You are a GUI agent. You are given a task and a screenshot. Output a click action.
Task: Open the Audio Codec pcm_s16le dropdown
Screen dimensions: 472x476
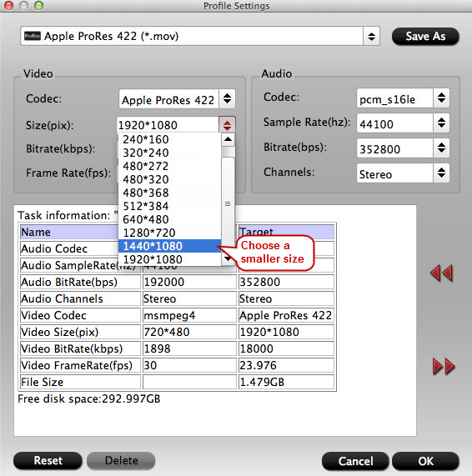point(441,98)
